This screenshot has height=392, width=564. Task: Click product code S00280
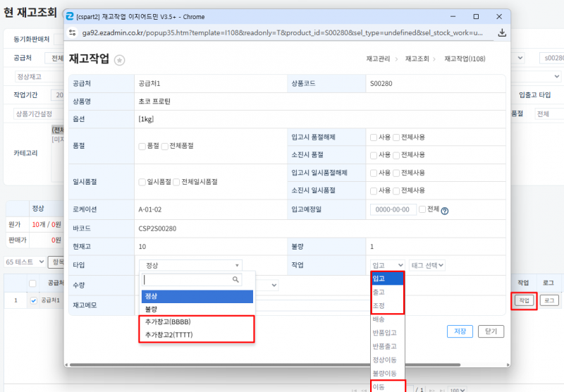click(381, 84)
